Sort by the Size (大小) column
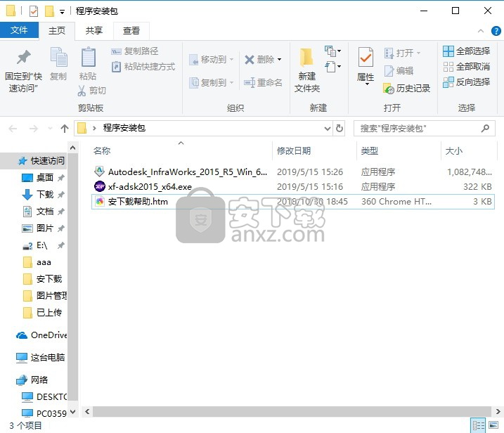 point(454,150)
